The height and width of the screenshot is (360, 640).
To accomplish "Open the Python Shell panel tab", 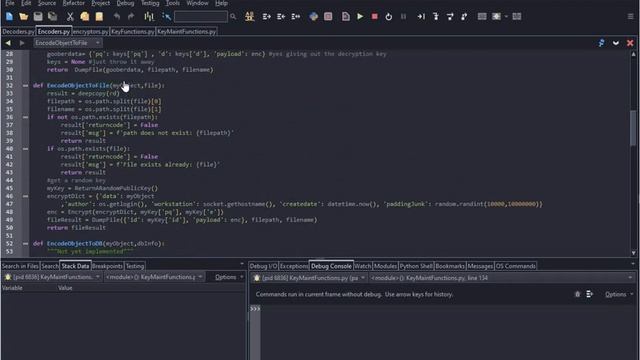I will point(416,266).
